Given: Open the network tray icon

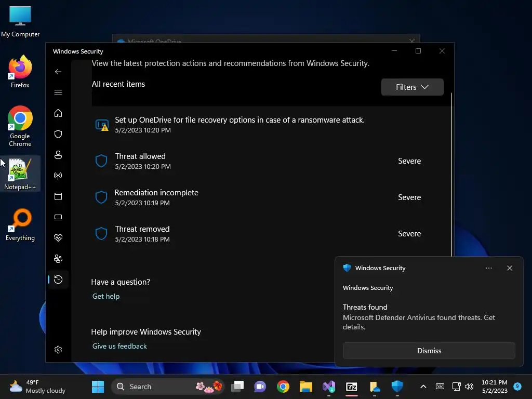Looking at the screenshot, I should [x=456, y=387].
